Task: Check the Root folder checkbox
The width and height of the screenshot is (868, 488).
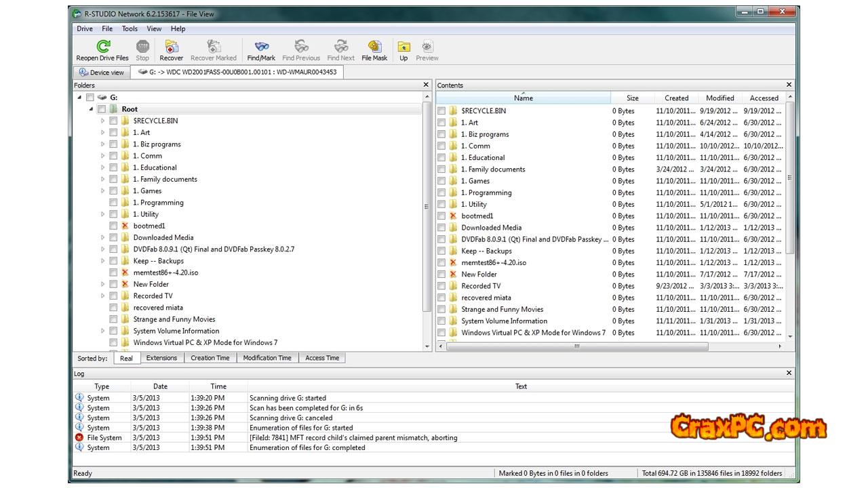Action: pos(102,109)
